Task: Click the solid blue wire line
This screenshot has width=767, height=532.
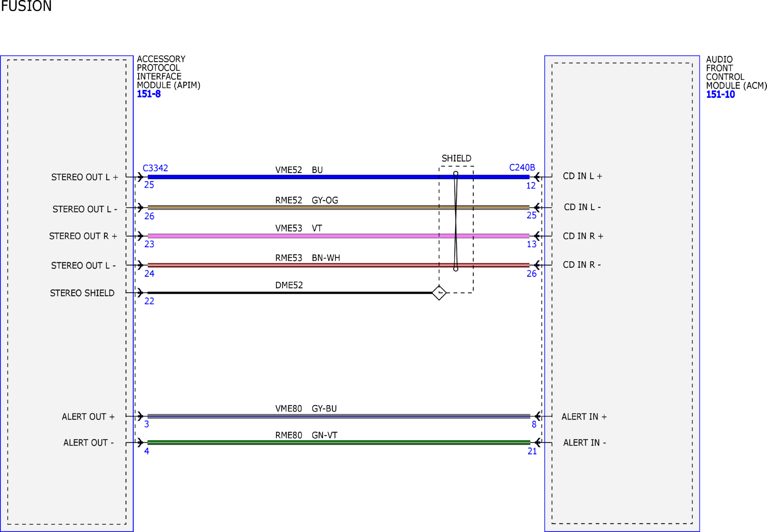Action: coord(338,177)
